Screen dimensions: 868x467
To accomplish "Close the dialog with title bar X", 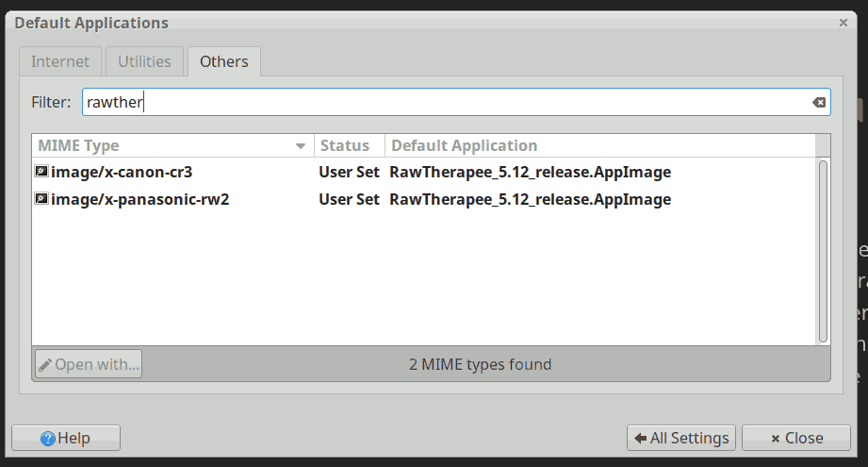I will point(843,22).
